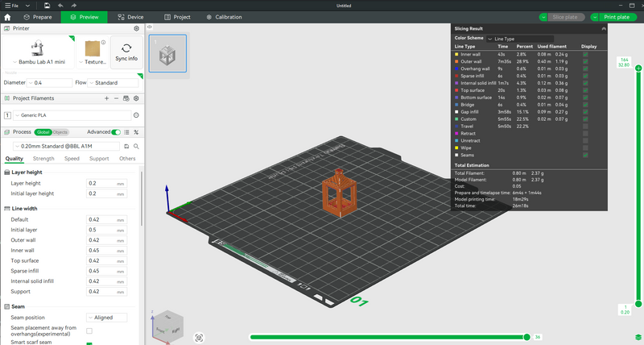Expand the Print plate dropdown arrow
This screenshot has width=644, height=345.
click(595, 17)
